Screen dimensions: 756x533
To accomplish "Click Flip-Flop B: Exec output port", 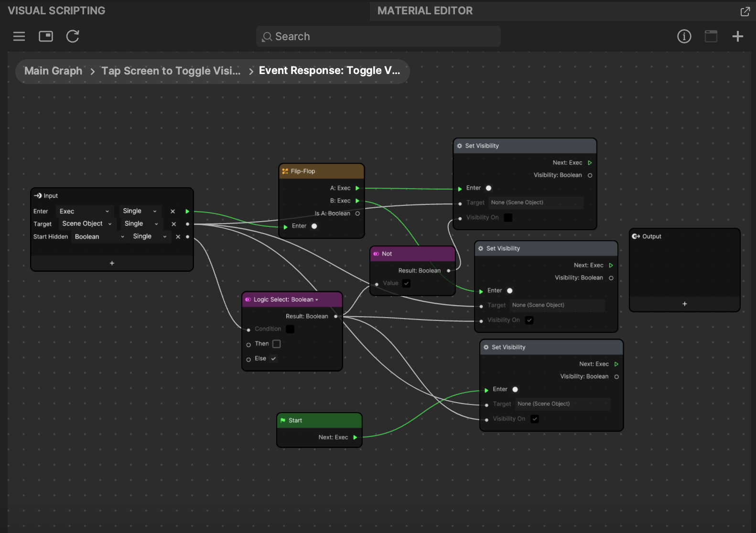I will coord(357,201).
